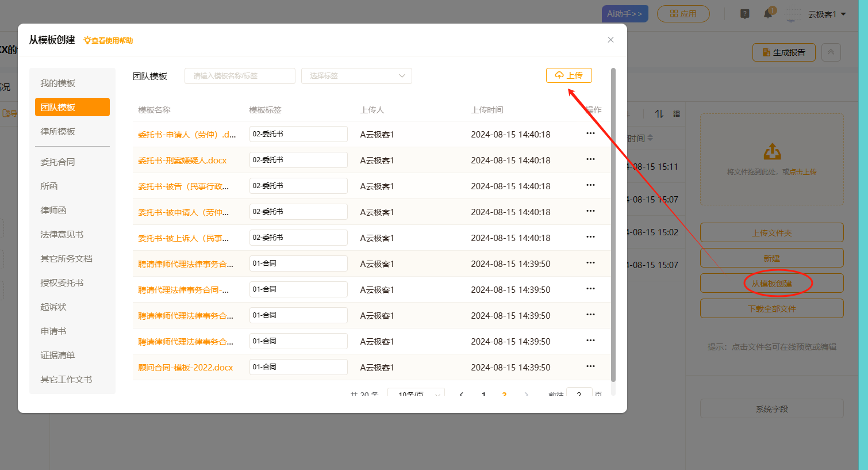
Task: Close the 从模板创建 dialog
Action: click(610, 40)
